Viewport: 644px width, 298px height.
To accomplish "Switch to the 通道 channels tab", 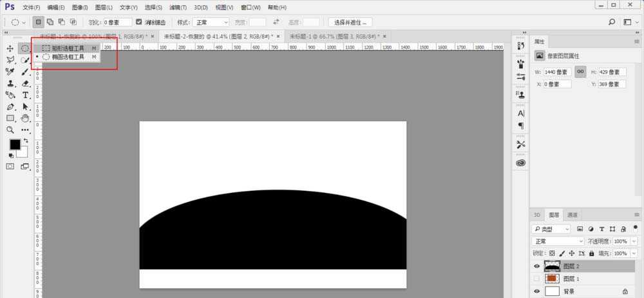I will click(x=572, y=215).
